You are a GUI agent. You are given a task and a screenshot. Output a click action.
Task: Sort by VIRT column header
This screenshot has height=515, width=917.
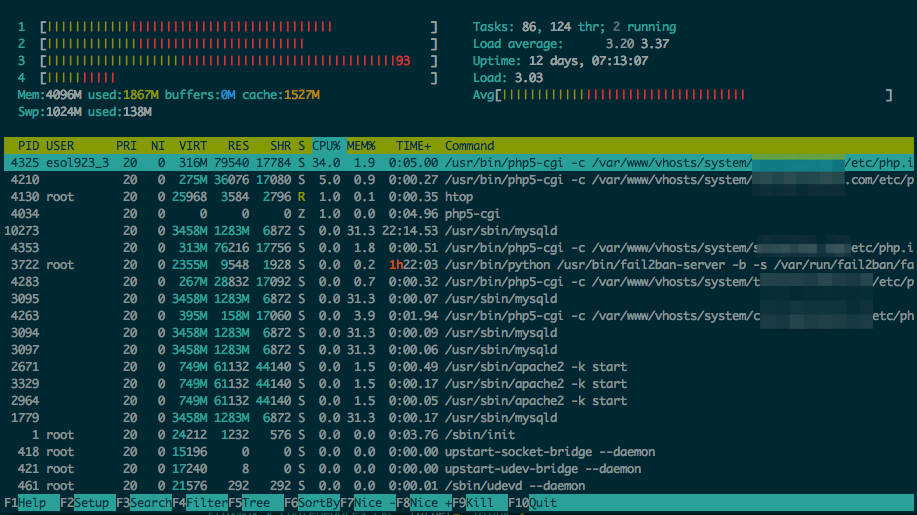(x=192, y=146)
